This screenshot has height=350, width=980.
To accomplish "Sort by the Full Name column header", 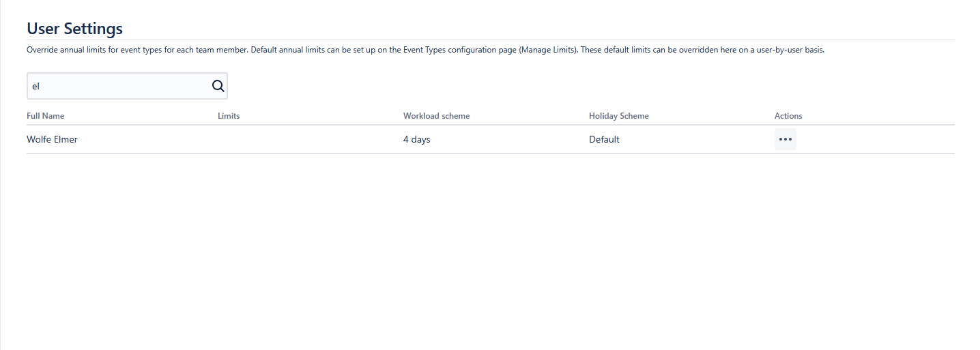I will pyautogui.click(x=46, y=116).
